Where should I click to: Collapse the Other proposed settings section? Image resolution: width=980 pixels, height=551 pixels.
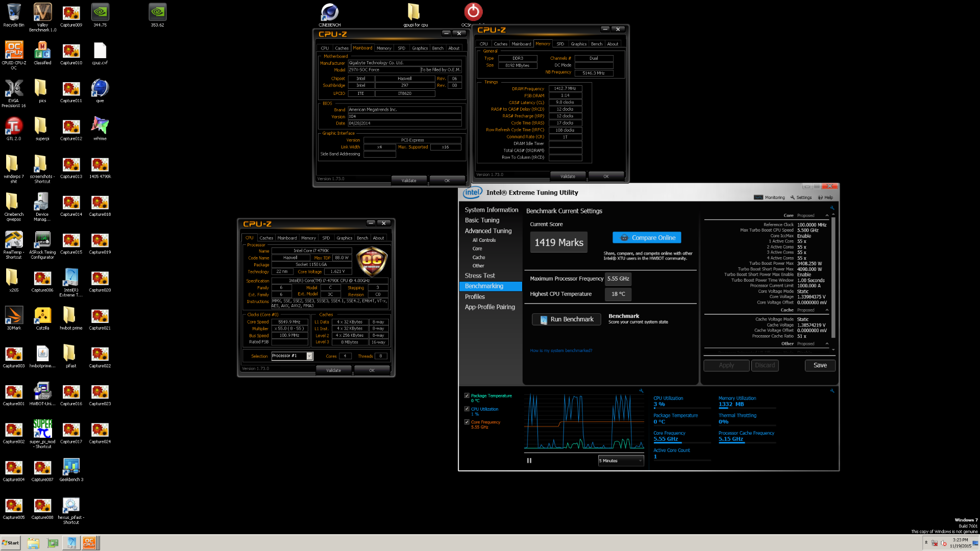click(827, 344)
